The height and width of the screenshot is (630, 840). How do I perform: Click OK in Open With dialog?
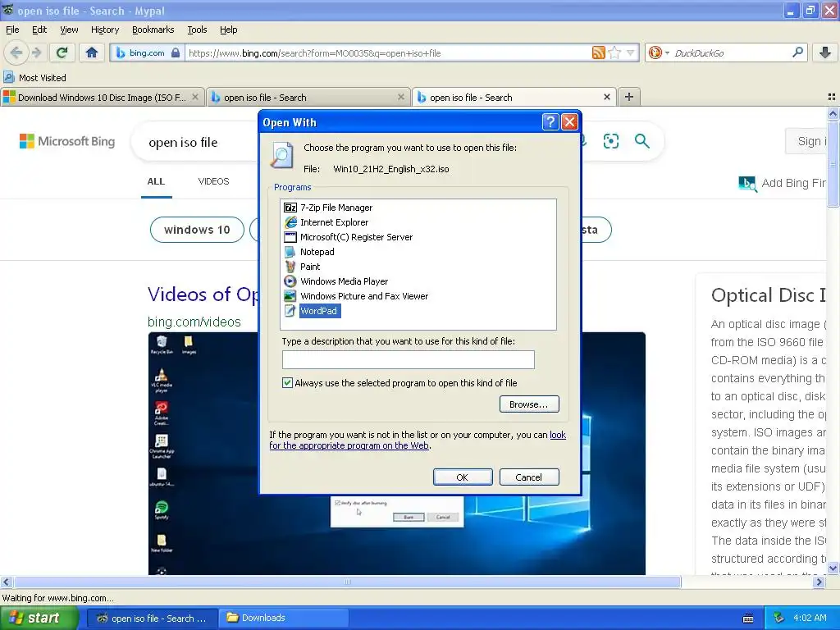pos(463,477)
